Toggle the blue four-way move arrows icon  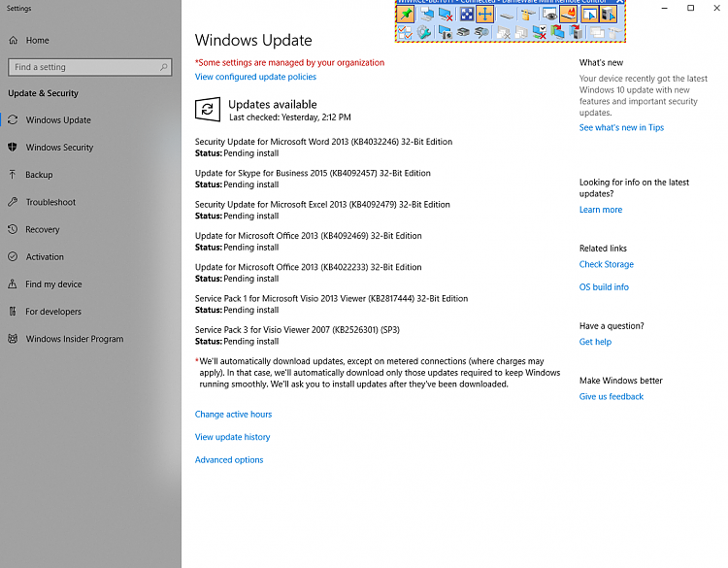[484, 14]
